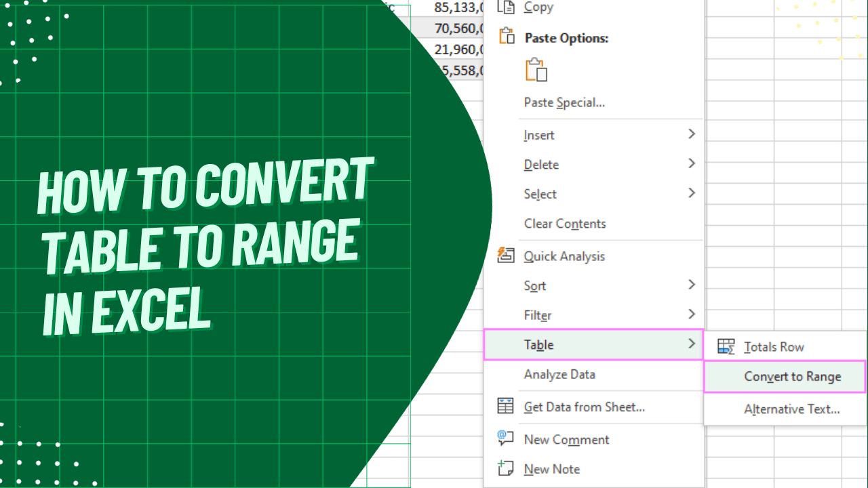Screen dimensions: 868x488
Task: Open Alternative Text from the Table submenu
Action: tap(792, 409)
